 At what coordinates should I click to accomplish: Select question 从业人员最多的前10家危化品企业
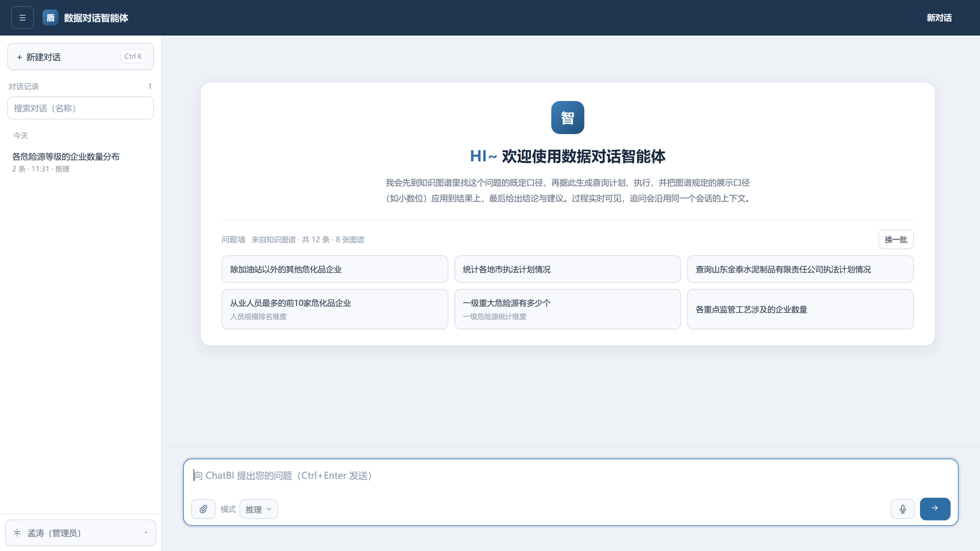334,309
